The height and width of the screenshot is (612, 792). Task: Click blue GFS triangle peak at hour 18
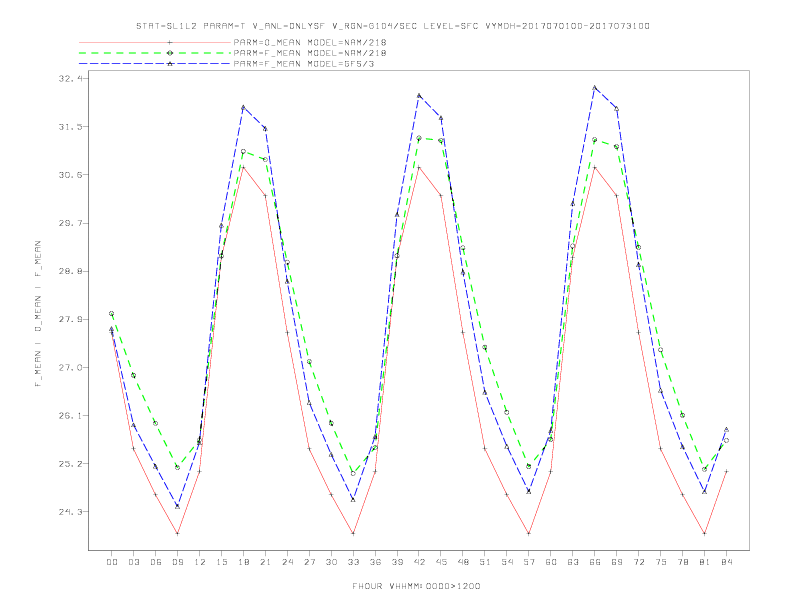pos(243,107)
